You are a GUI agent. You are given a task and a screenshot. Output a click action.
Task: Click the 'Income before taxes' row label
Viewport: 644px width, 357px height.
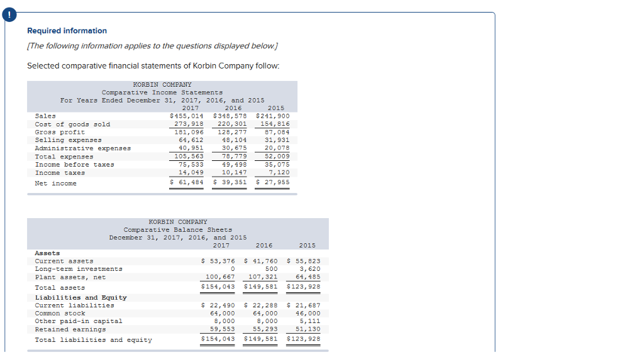[75, 165]
